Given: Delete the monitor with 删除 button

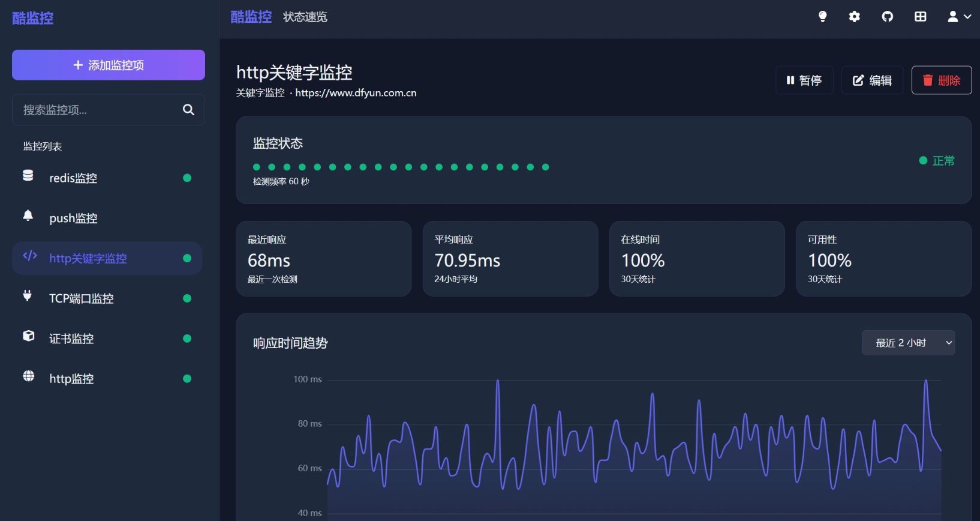Looking at the screenshot, I should 941,80.
